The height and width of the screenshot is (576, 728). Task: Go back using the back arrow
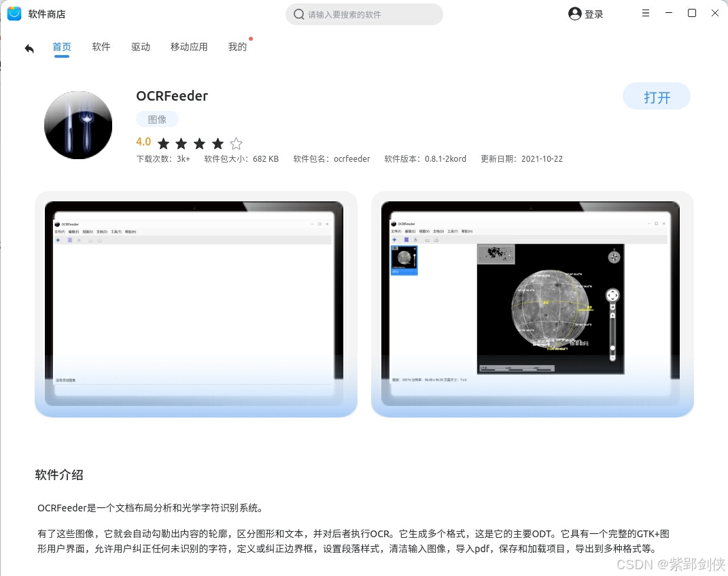29,48
